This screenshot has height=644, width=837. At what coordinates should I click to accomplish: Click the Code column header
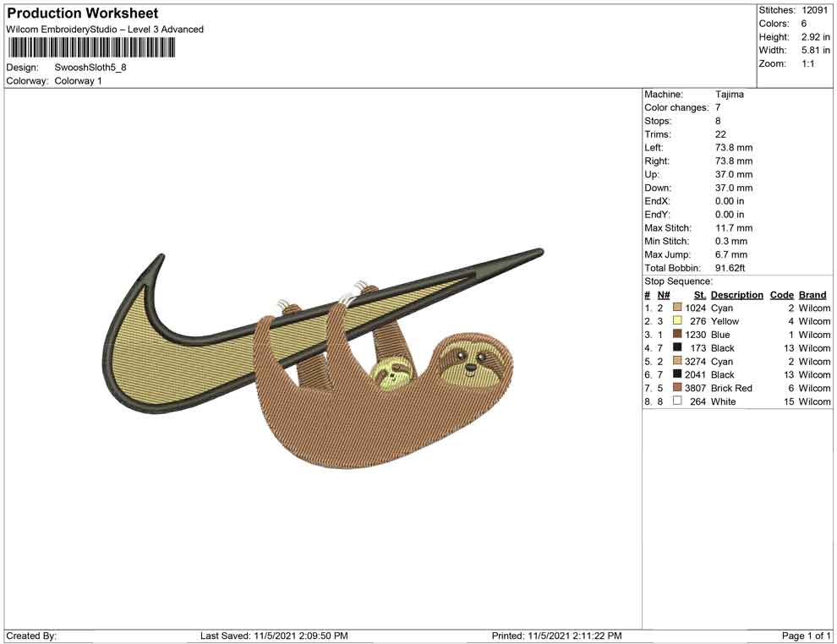(781, 295)
